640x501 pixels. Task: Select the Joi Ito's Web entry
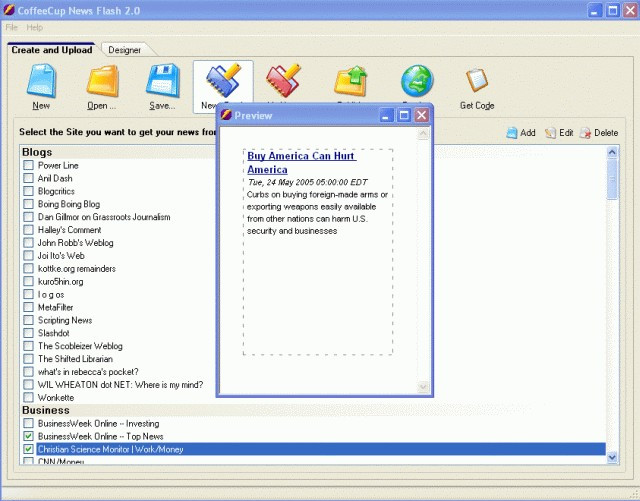click(x=61, y=256)
